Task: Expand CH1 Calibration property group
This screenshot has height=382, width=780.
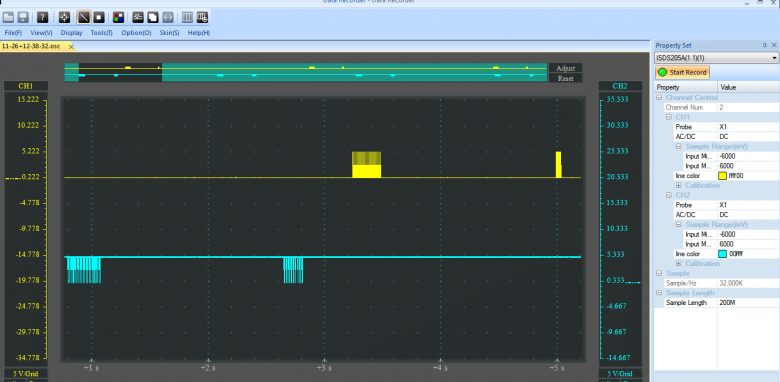Action: 679,186
